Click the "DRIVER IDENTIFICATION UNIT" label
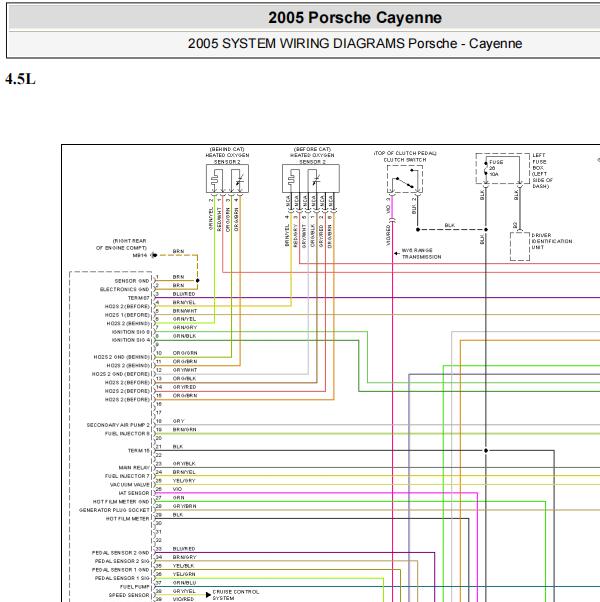The width and height of the screenshot is (600, 602). point(552,241)
